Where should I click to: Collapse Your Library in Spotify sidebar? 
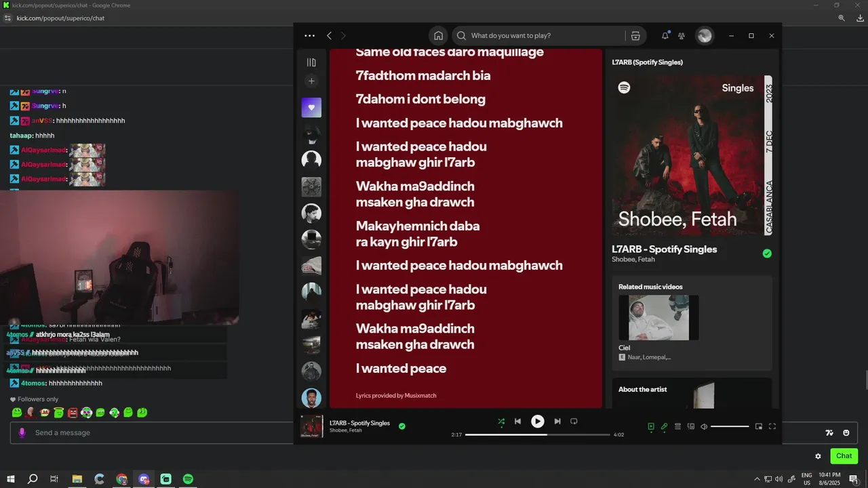pyautogui.click(x=311, y=62)
